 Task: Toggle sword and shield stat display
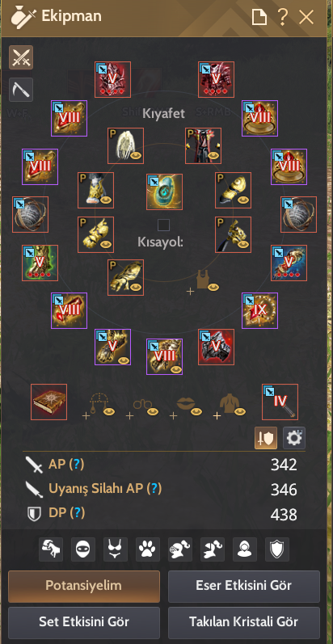point(266,438)
